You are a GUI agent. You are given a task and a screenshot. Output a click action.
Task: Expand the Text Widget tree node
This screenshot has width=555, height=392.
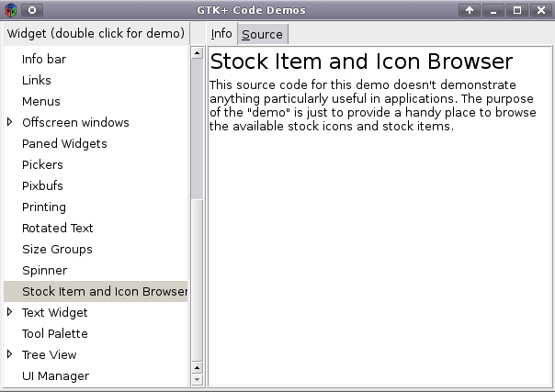click(10, 312)
